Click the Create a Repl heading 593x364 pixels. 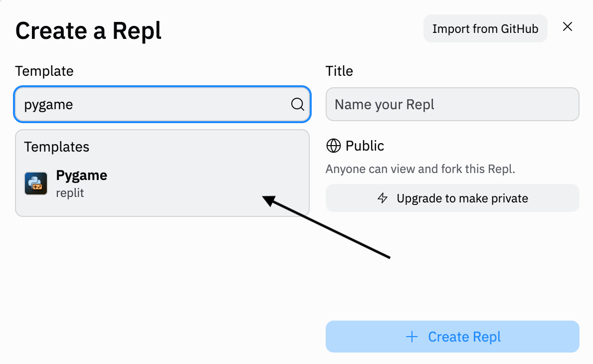tap(88, 30)
